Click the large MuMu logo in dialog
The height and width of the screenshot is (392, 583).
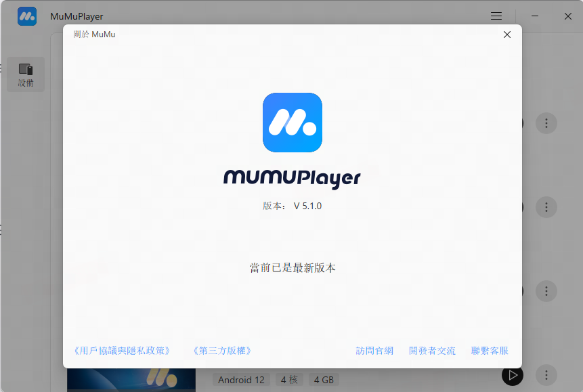click(293, 123)
